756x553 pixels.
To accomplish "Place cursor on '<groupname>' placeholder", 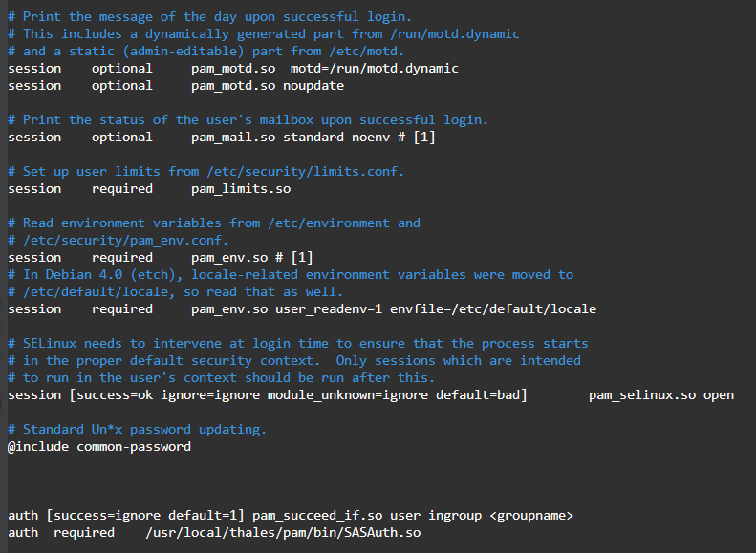I will 531,515.
